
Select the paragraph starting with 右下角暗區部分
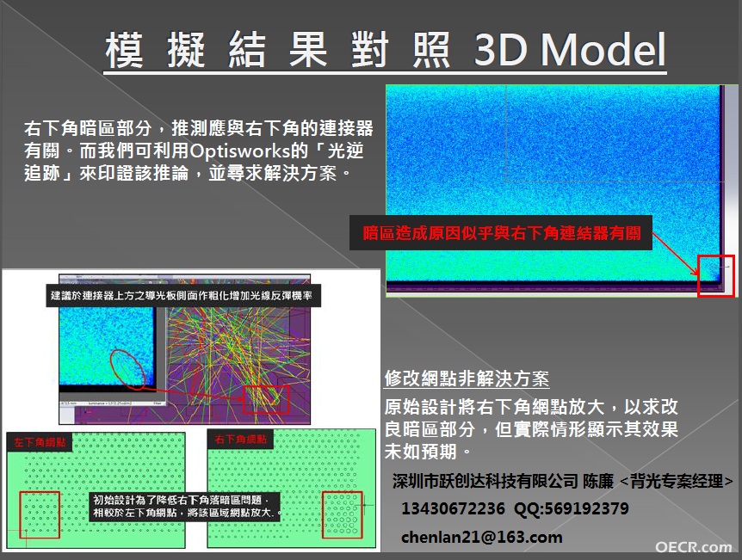click(x=199, y=151)
